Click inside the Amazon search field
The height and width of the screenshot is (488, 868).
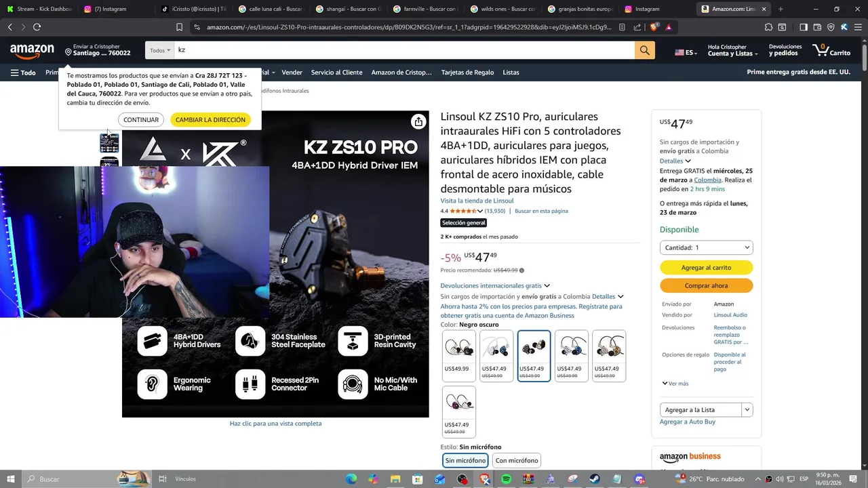404,50
